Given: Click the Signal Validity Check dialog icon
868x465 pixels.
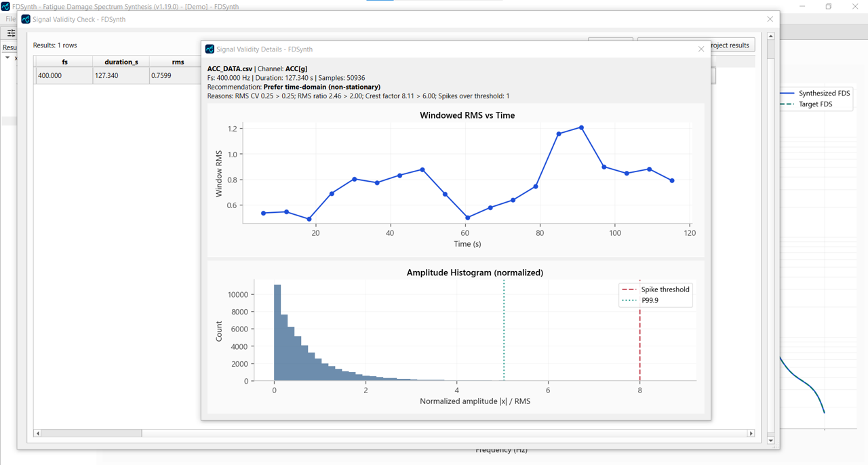Looking at the screenshot, I should point(25,19).
